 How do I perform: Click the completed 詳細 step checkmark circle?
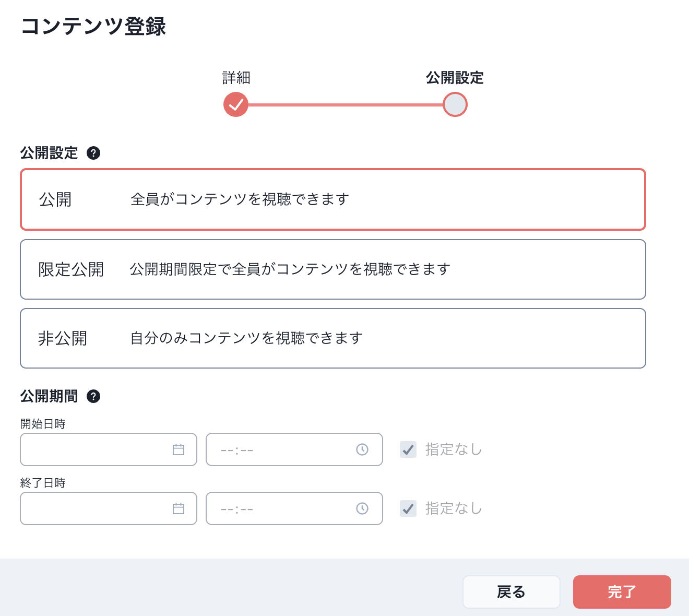[236, 104]
